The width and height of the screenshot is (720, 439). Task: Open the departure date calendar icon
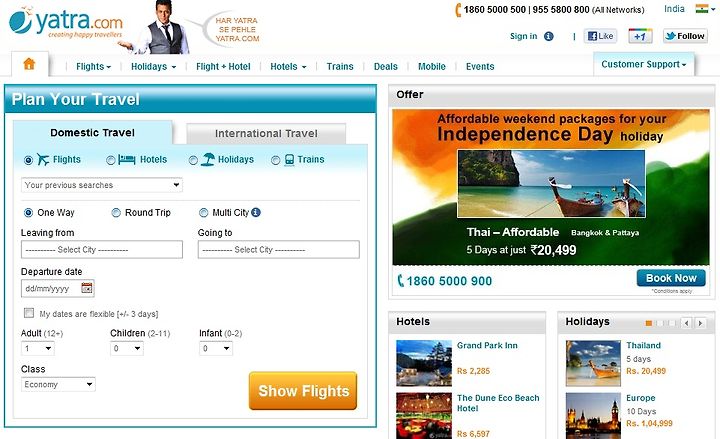(x=86, y=288)
